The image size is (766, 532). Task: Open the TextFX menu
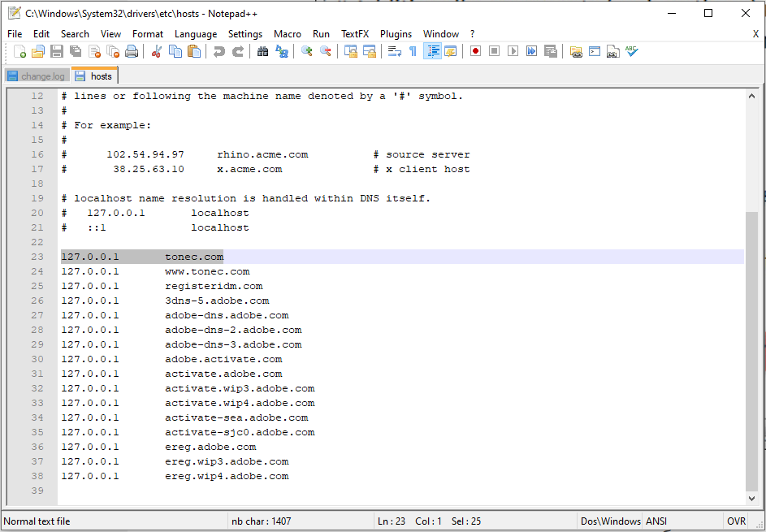pos(355,34)
